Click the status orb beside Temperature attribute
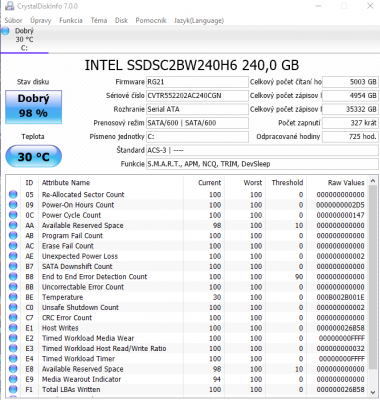The height and width of the screenshot is (400, 380). pyautogui.click(x=13, y=297)
